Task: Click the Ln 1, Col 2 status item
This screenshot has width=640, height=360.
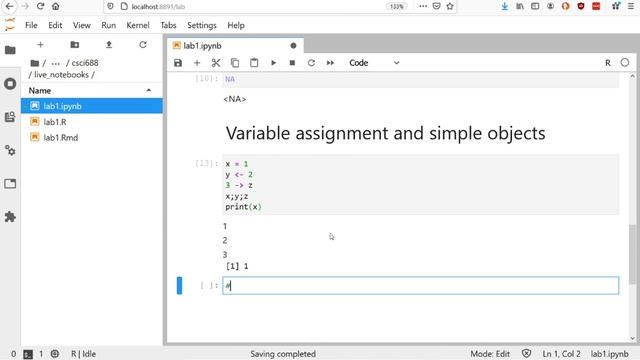Action: 561,354
